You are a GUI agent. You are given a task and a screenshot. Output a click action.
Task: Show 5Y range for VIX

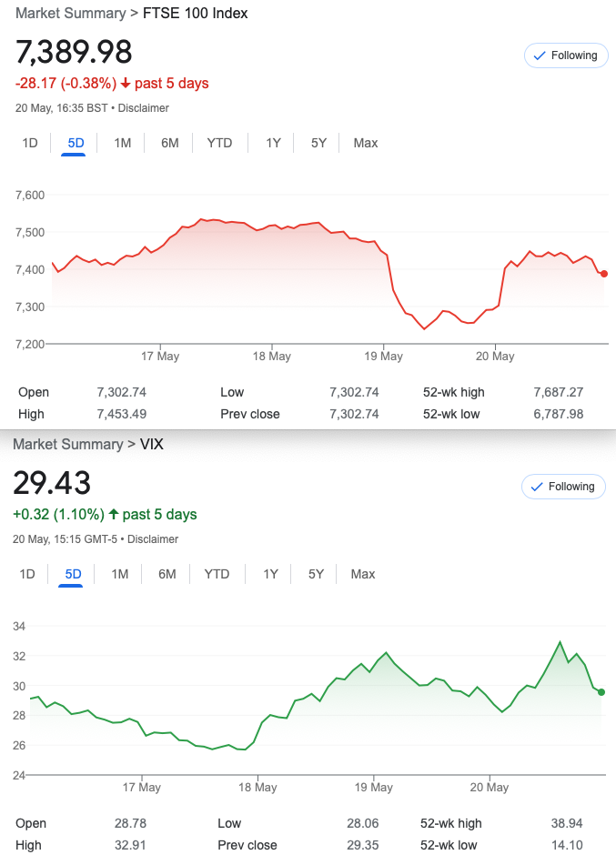coord(316,574)
